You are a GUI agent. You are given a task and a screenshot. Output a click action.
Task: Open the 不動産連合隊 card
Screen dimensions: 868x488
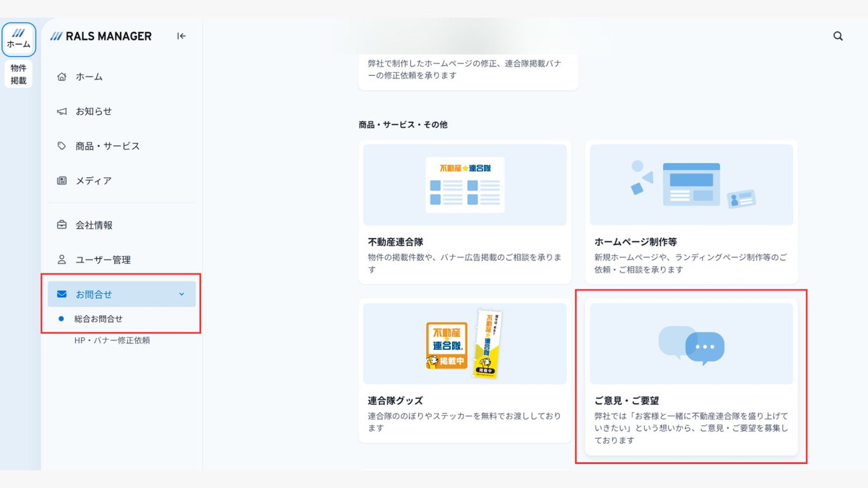click(465, 212)
